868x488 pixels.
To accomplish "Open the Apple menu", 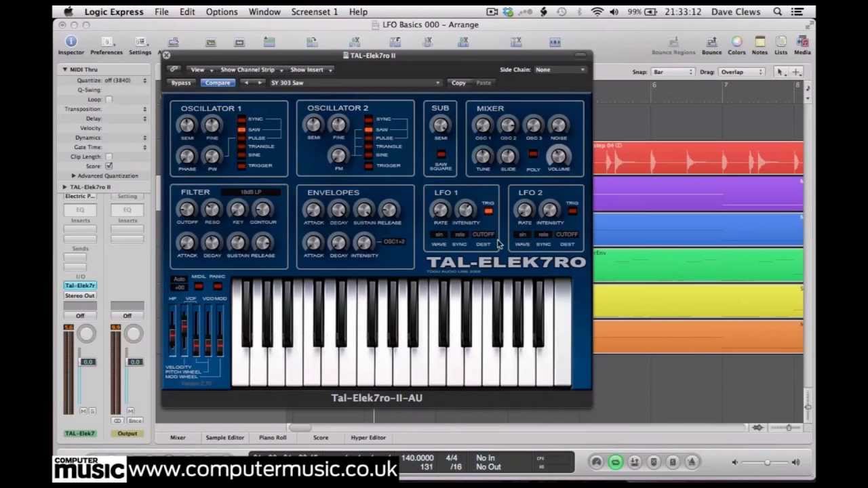I will coord(68,12).
